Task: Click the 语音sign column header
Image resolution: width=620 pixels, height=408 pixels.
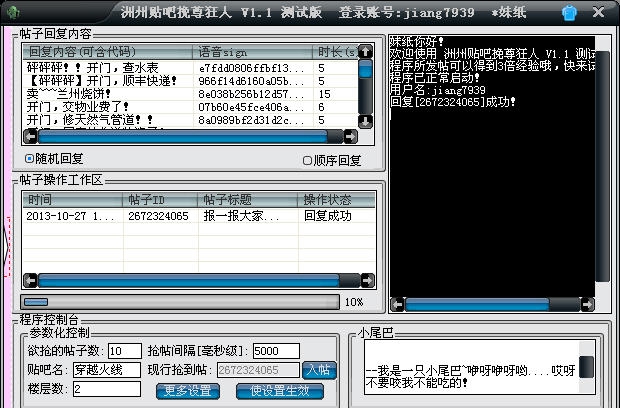Action: pyautogui.click(x=253, y=52)
